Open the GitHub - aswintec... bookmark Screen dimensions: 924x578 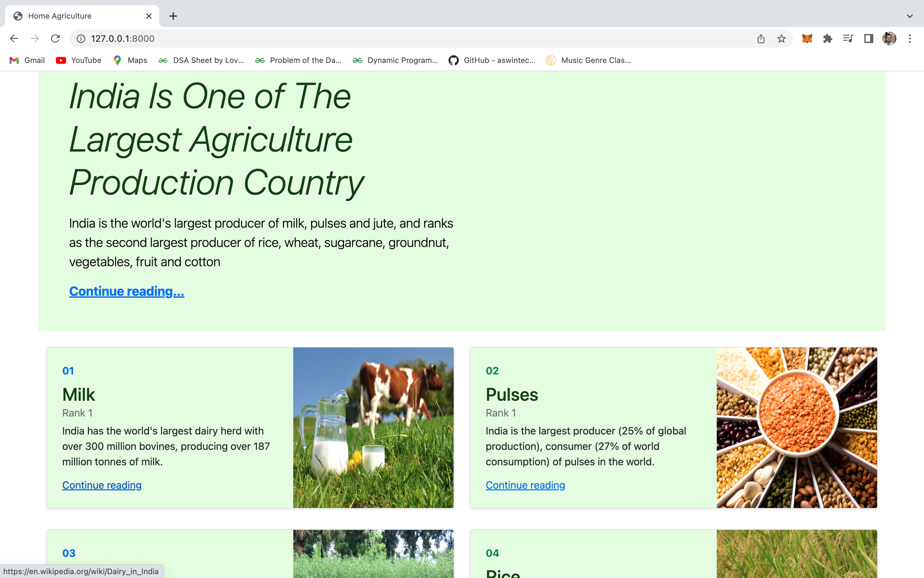click(492, 60)
